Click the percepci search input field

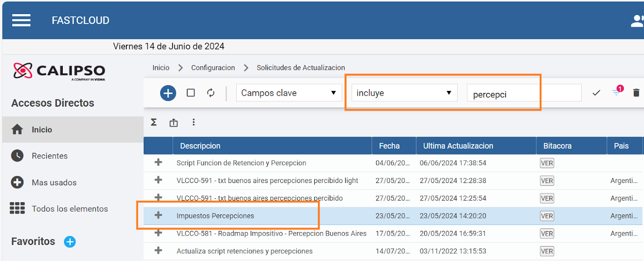524,93
